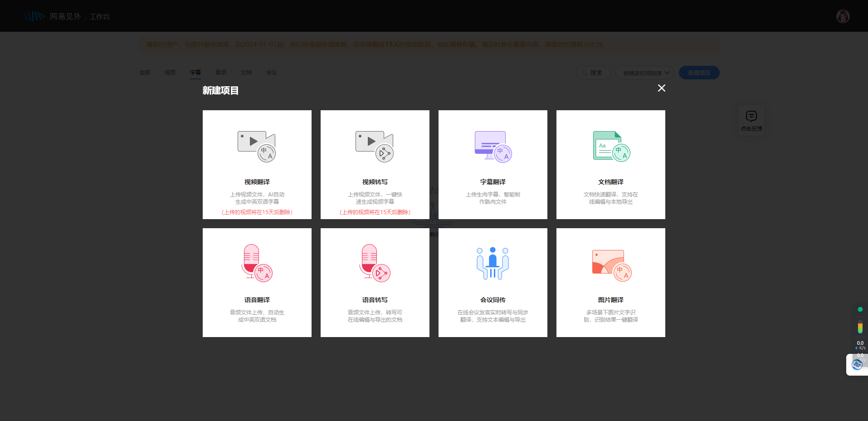Click the 新建项目 button
The height and width of the screenshot is (421, 868).
[x=699, y=73]
